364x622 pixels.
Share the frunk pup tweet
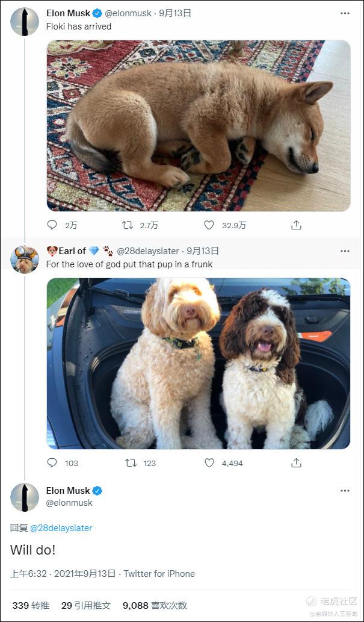coord(296,463)
